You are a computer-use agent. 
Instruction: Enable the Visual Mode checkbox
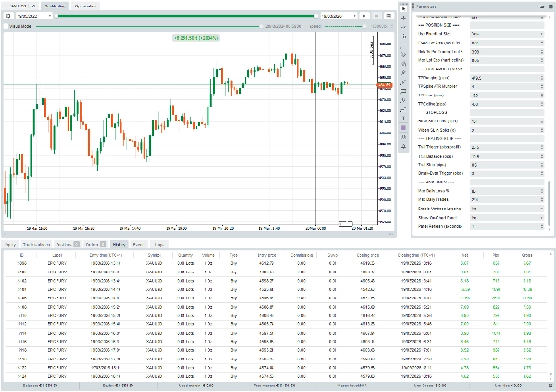(6, 26)
